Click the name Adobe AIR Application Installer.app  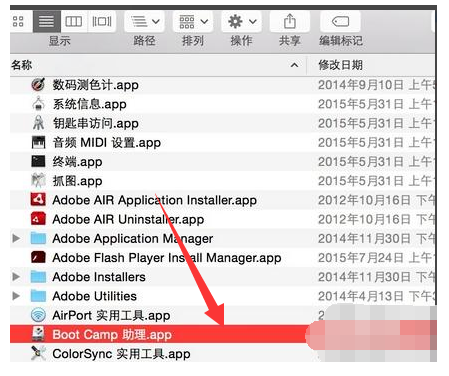[x=155, y=200]
